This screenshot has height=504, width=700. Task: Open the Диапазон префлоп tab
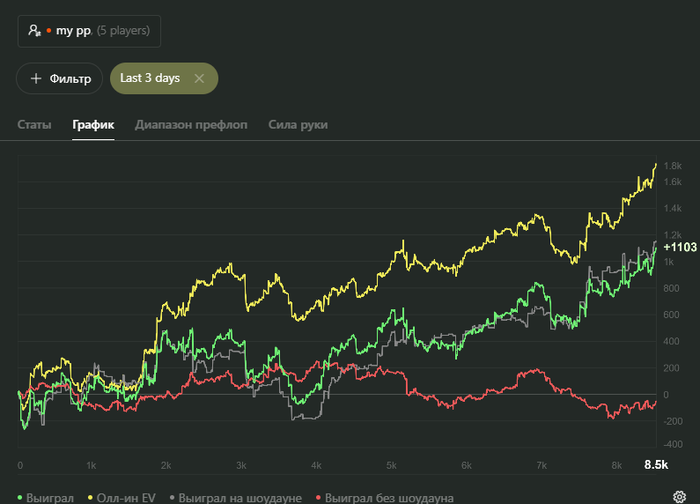click(x=191, y=125)
